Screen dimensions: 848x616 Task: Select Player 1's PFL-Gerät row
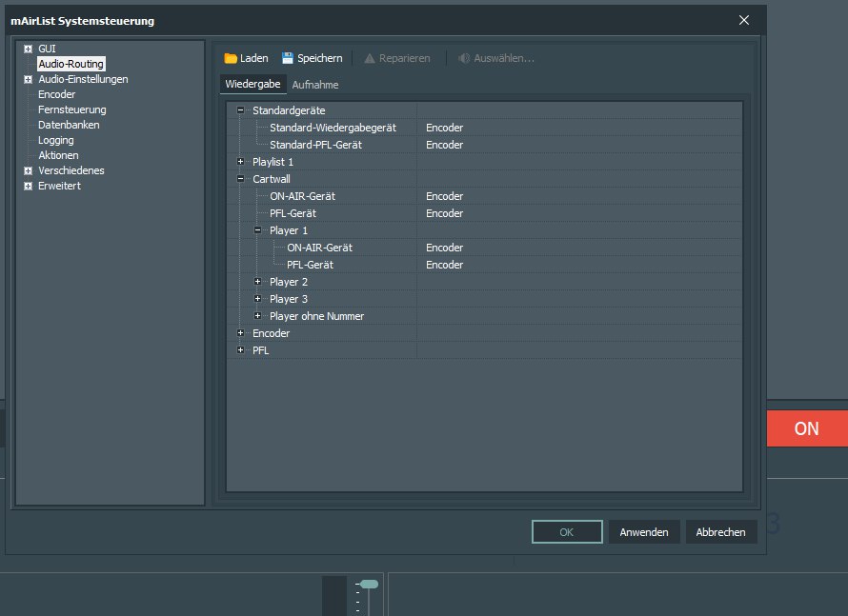tap(484, 265)
